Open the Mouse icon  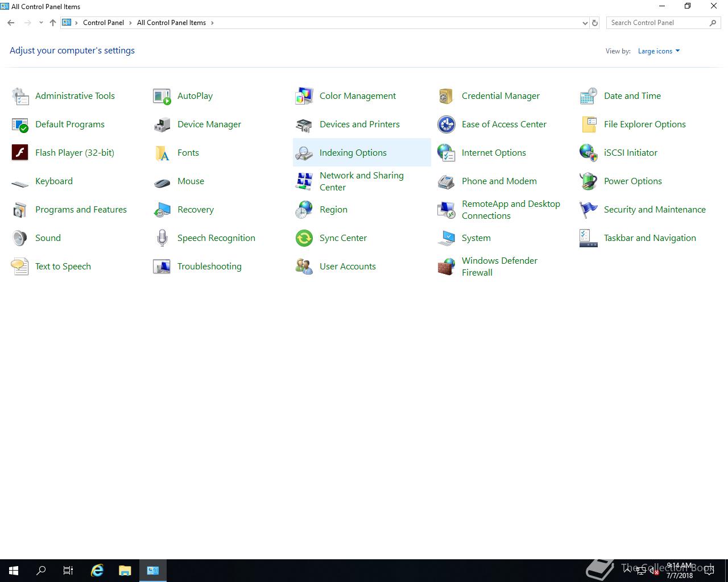(x=162, y=182)
